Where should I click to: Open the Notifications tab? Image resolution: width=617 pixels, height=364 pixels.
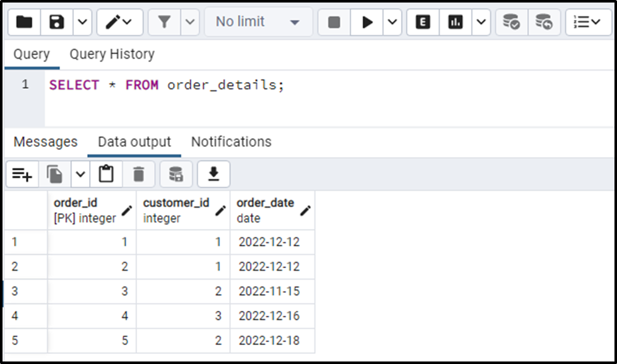[x=231, y=142]
